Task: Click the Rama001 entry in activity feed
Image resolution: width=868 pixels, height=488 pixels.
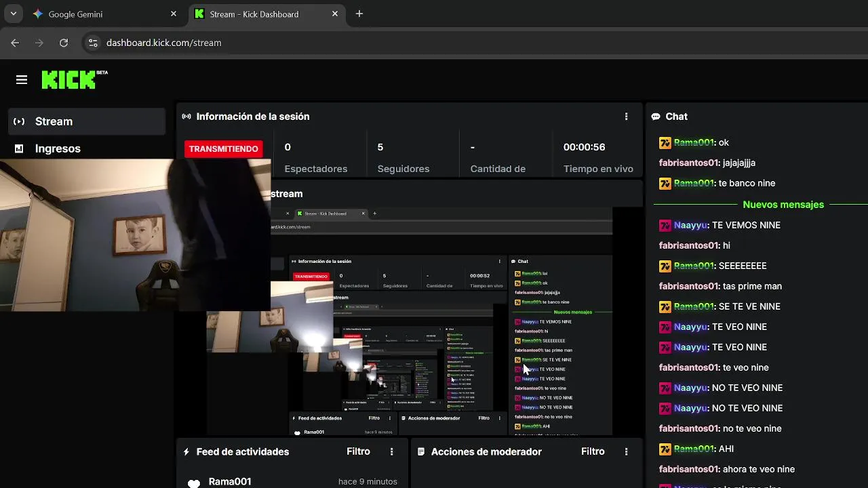Action: tap(230, 481)
